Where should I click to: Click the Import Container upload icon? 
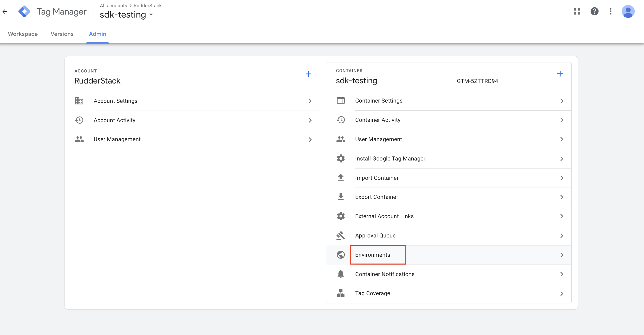coord(341,178)
